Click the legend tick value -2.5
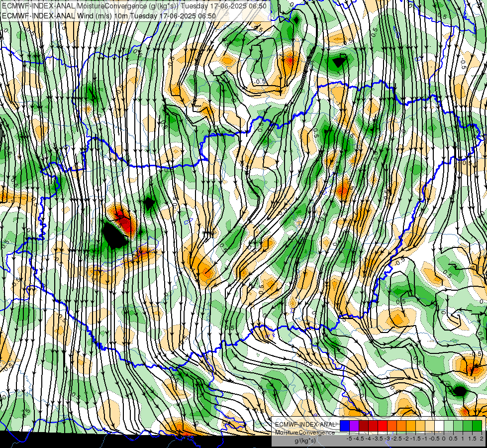 click(x=397, y=439)
